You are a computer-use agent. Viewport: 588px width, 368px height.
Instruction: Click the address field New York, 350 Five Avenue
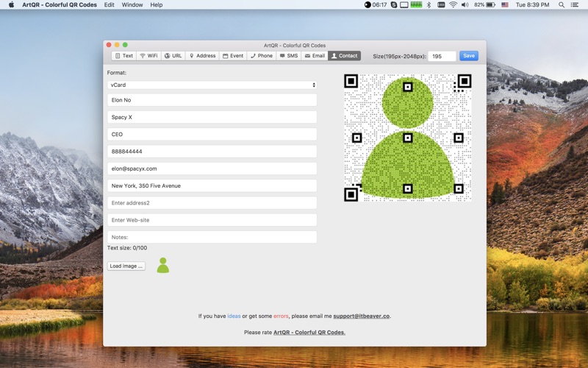click(212, 186)
